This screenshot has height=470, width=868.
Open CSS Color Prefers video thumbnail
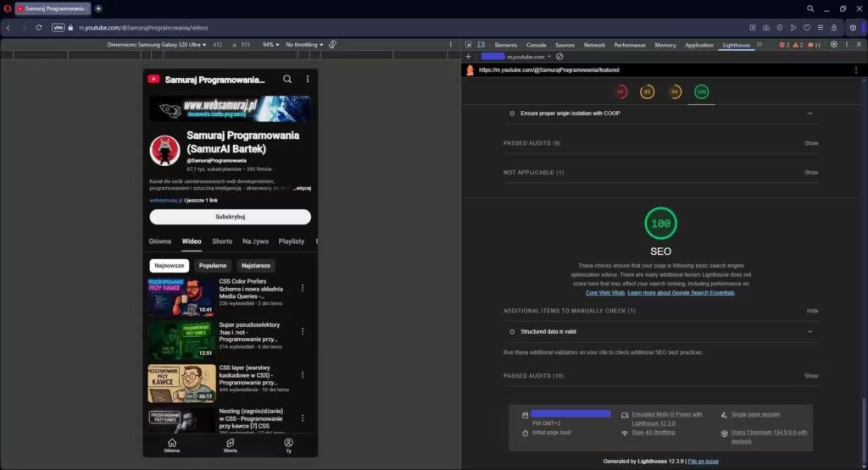pos(181,297)
